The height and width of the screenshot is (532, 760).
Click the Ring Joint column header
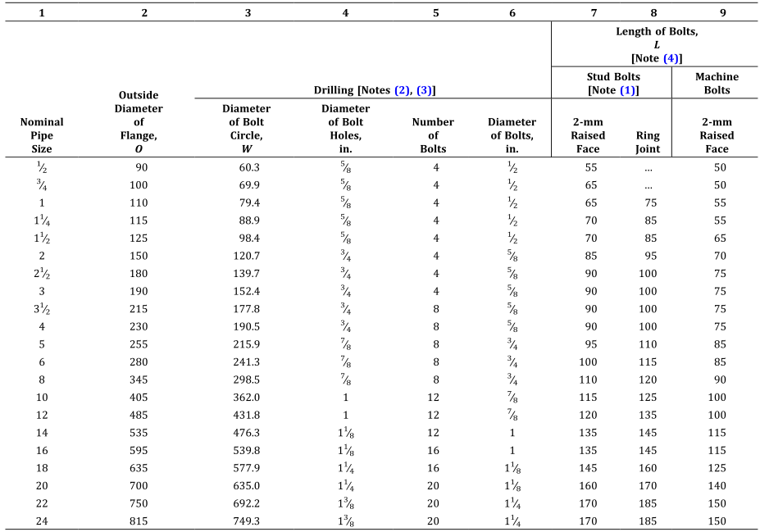pyautogui.click(x=647, y=142)
